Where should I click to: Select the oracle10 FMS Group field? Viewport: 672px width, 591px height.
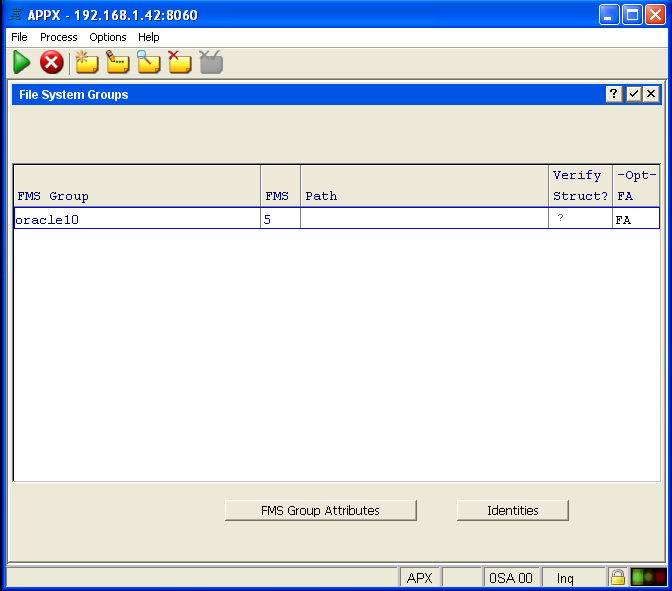pos(136,219)
